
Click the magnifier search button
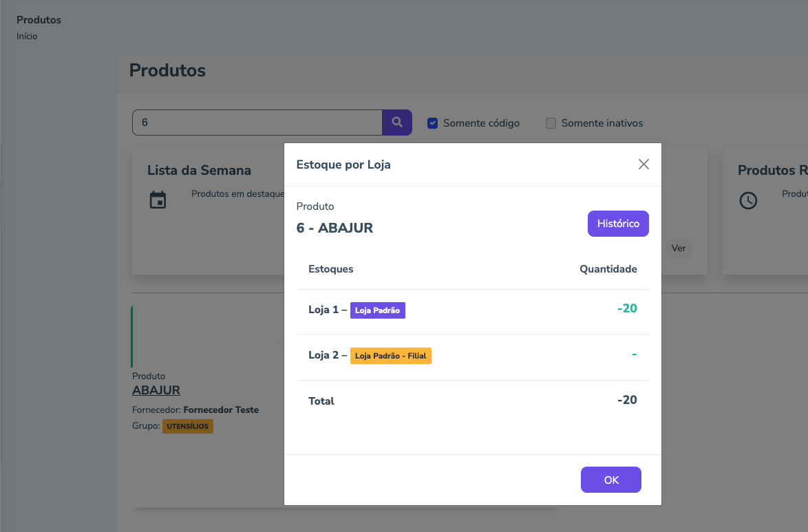tap(397, 123)
